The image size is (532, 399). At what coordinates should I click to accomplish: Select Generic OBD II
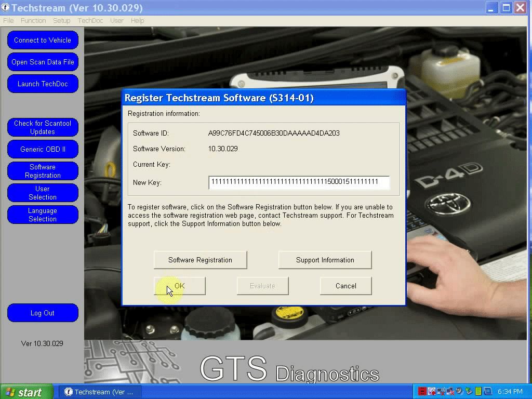tap(43, 149)
